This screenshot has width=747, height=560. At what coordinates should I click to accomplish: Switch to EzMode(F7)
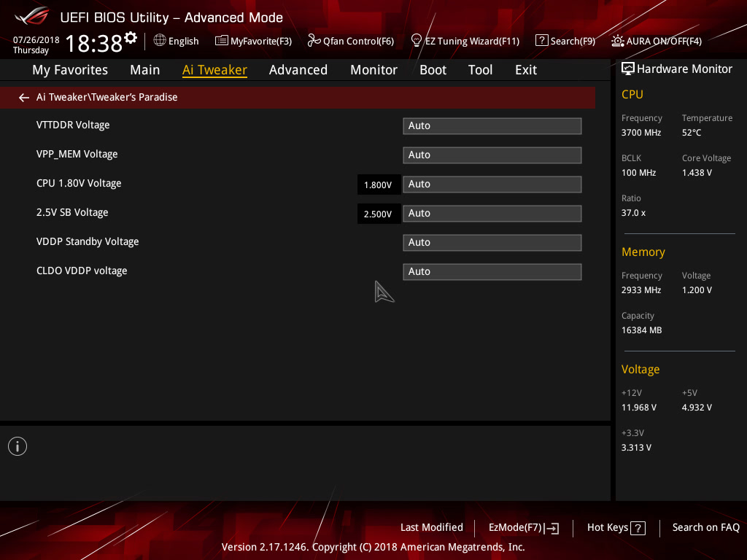tap(516, 528)
